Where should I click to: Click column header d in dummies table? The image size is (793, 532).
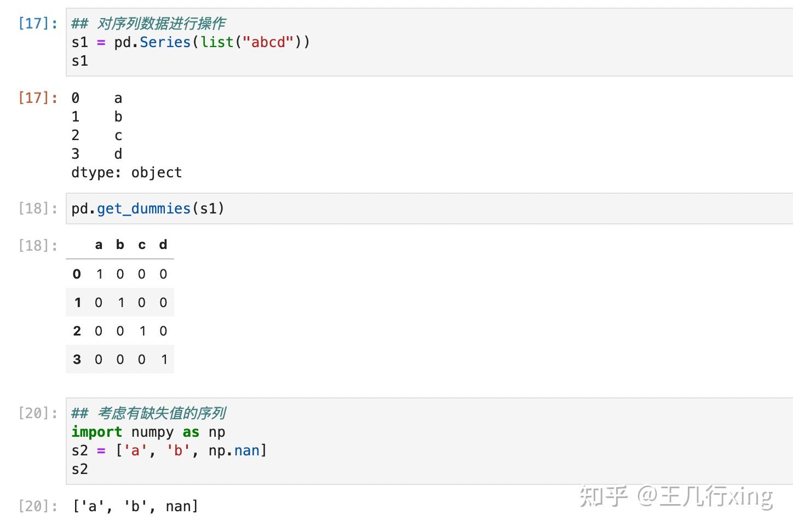tap(163, 245)
